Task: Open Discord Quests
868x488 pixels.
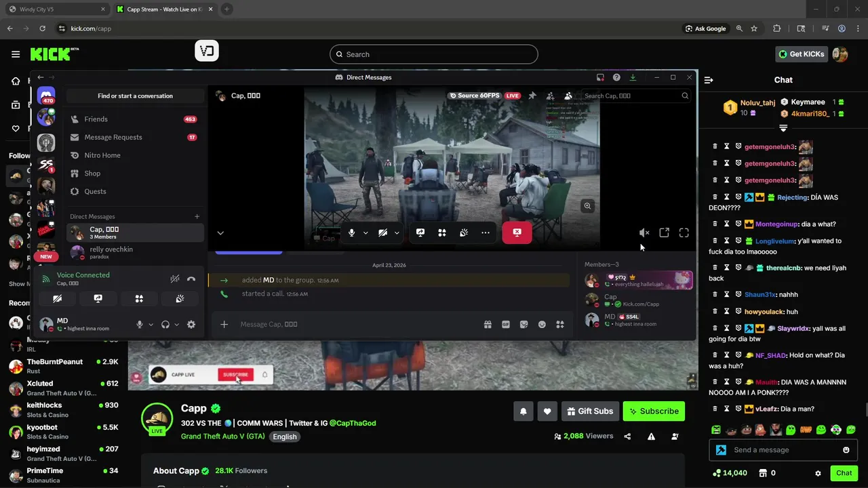Action: (136, 191)
